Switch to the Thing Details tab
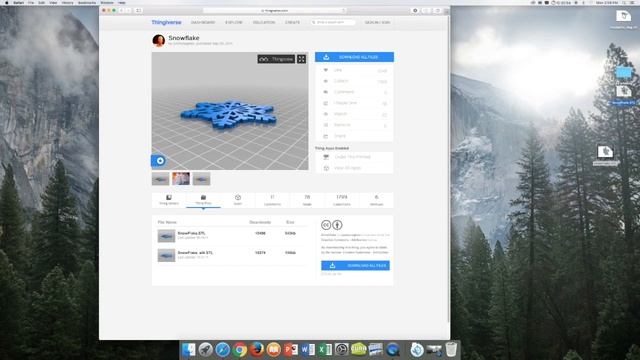The image size is (640, 360). [x=169, y=200]
